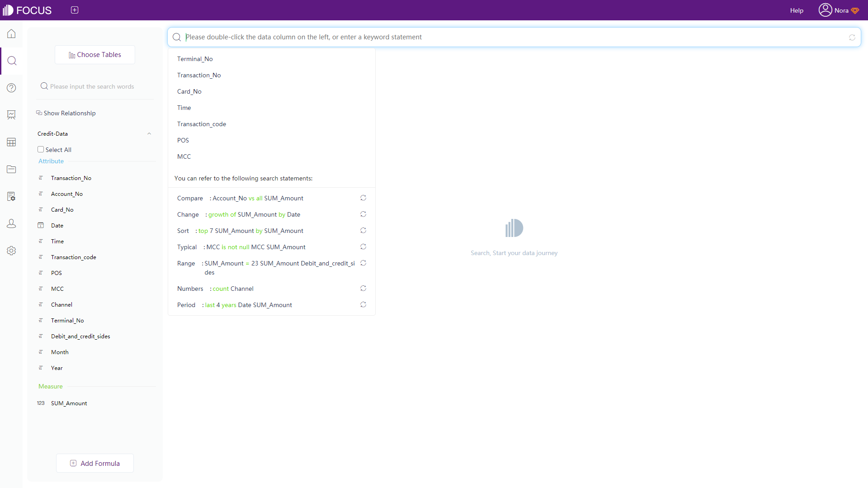Collapse the Credit-Data table section
868x488 pixels.
click(149, 134)
